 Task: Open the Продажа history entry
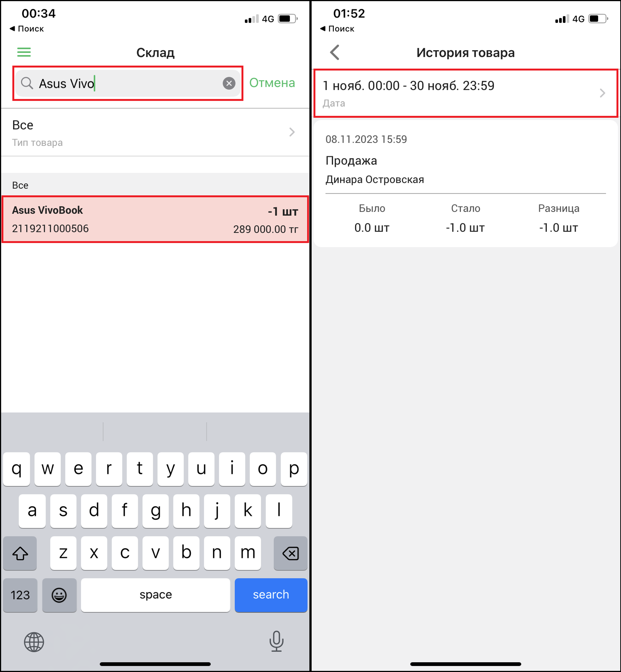tap(465, 183)
